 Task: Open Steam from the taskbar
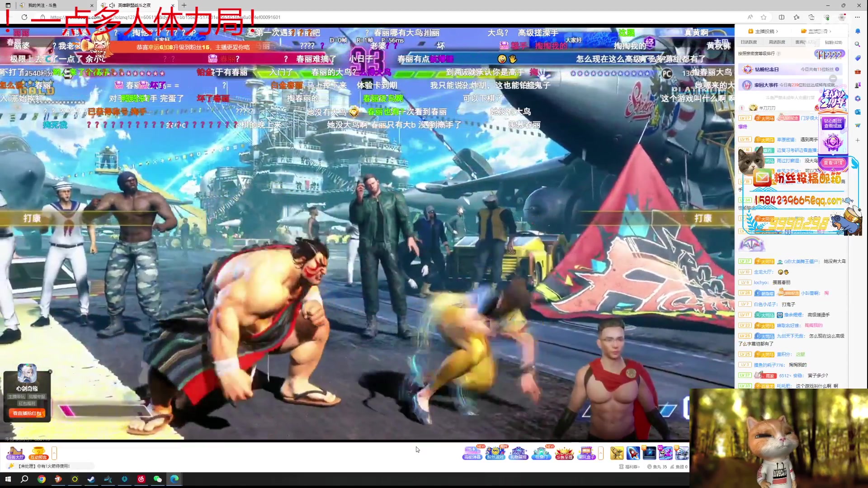coord(91,479)
